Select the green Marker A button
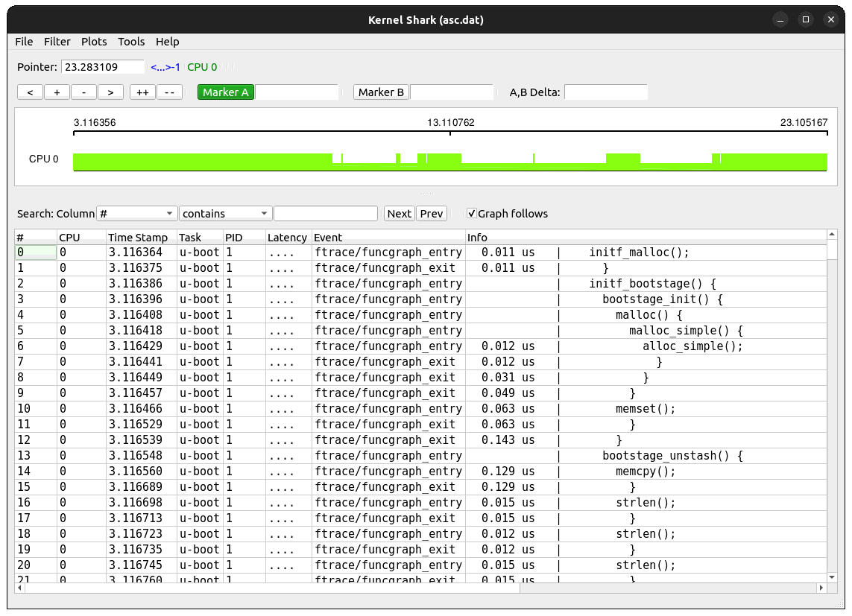The height and width of the screenshot is (616, 852). click(x=225, y=92)
